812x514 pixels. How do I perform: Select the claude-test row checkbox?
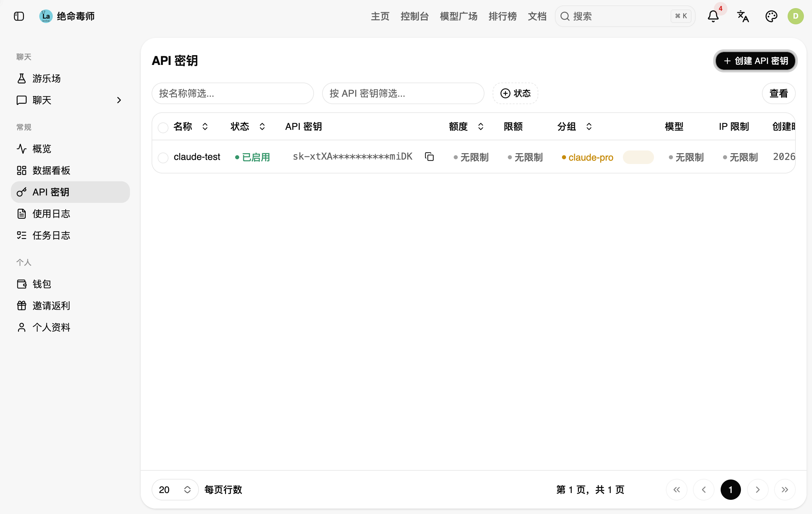163,158
